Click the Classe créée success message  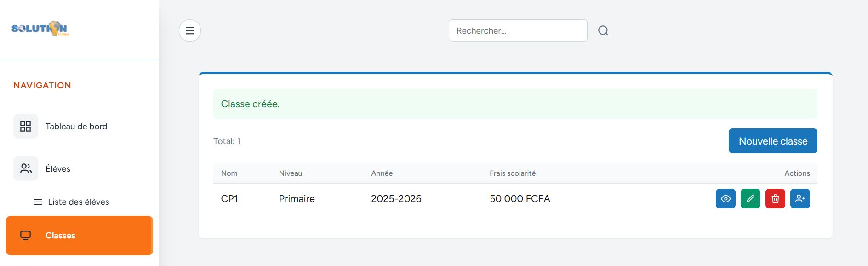pyautogui.click(x=250, y=104)
